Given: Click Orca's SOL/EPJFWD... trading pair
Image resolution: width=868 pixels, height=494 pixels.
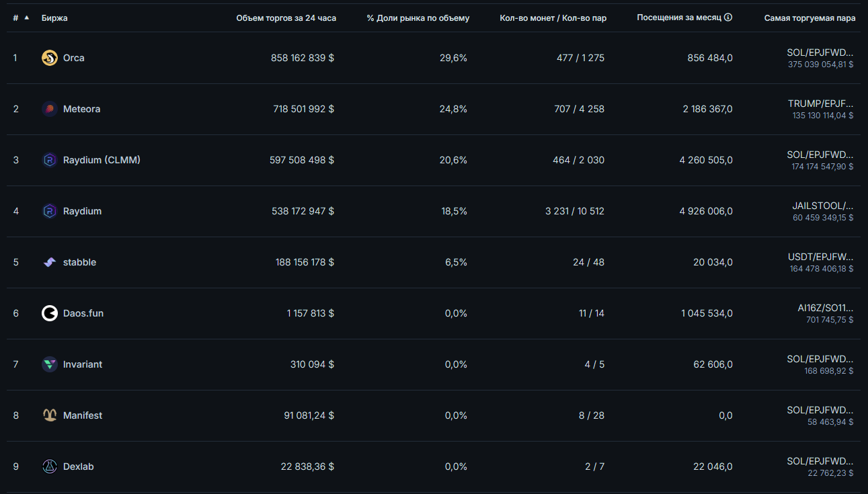Looking at the screenshot, I should [x=820, y=52].
